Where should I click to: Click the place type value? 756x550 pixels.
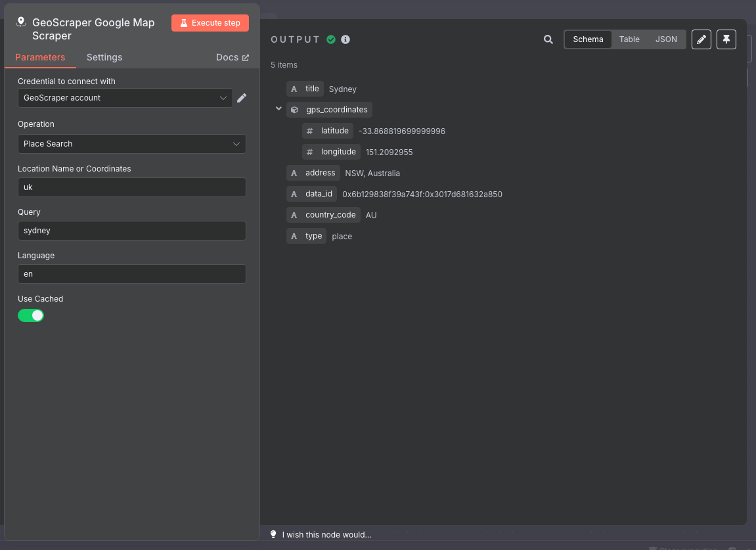342,237
